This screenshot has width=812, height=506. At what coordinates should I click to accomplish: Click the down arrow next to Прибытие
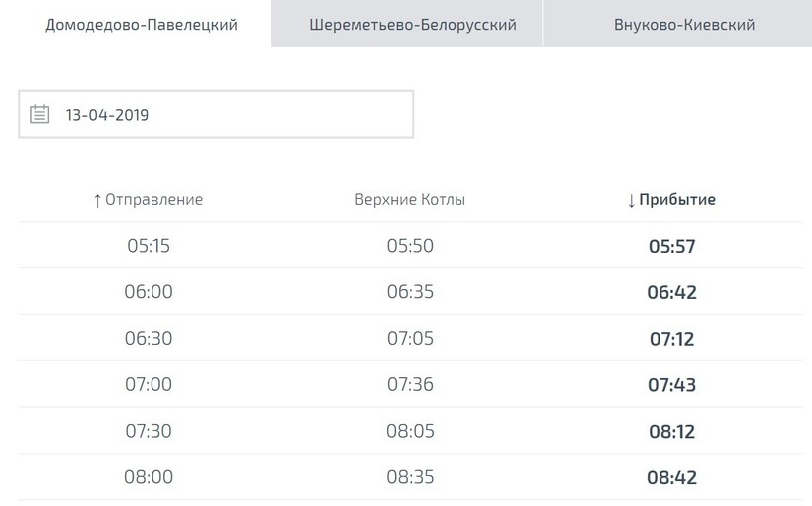pyautogui.click(x=631, y=200)
